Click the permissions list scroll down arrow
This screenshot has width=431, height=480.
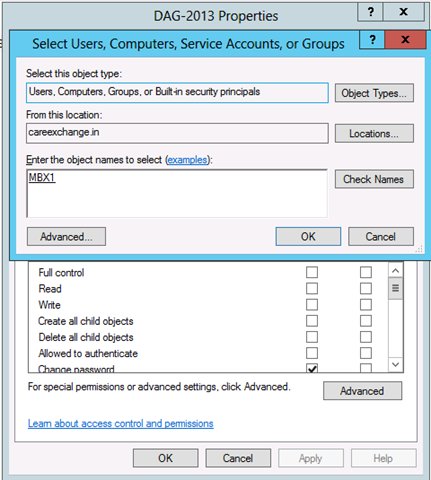coord(395,364)
